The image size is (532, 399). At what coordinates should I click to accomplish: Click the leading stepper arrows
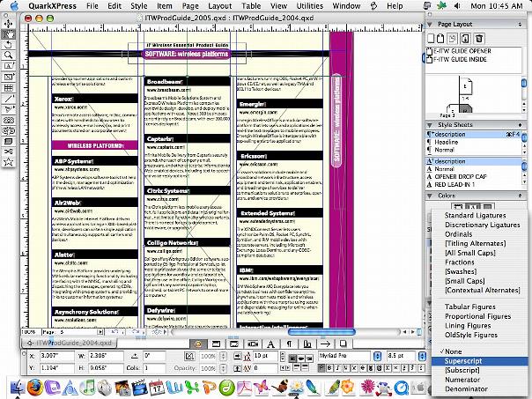[x=282, y=356]
